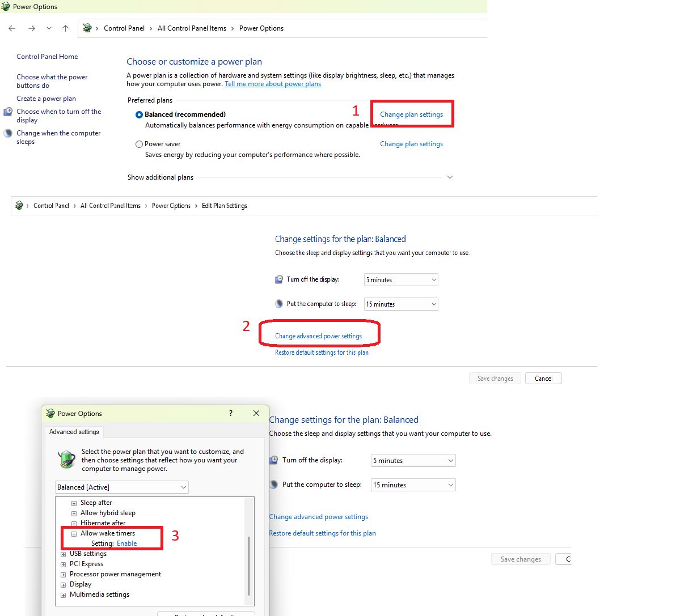Click the battery icon in Advanced settings
This screenshot has width=676, height=616.
[x=67, y=459]
